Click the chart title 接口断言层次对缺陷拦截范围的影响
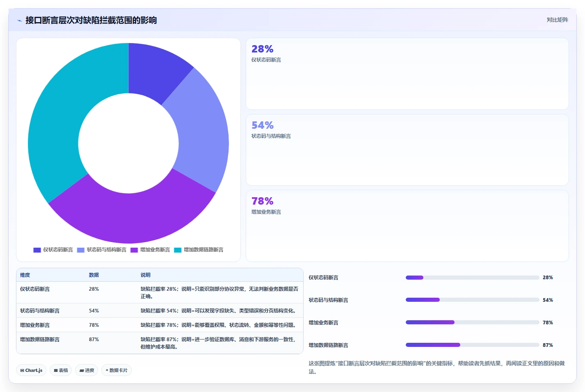Viewport: 585px width, 392px height. tap(91, 20)
